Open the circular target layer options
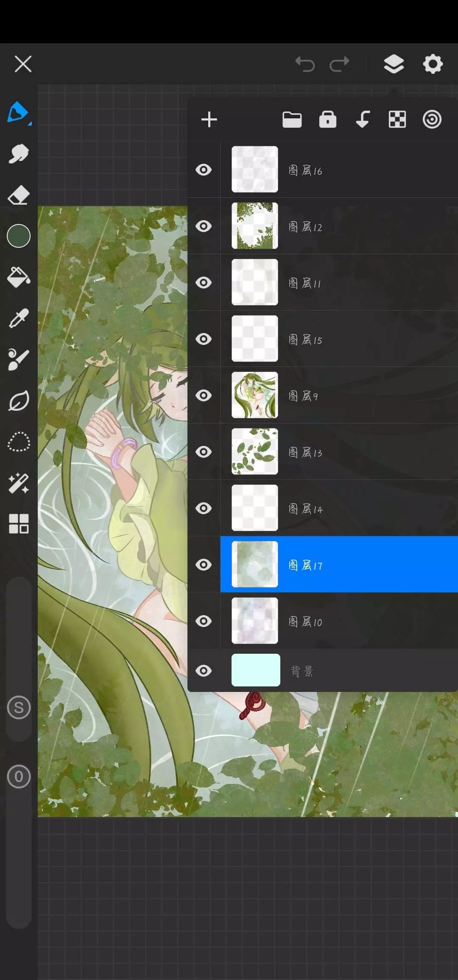 [432, 120]
